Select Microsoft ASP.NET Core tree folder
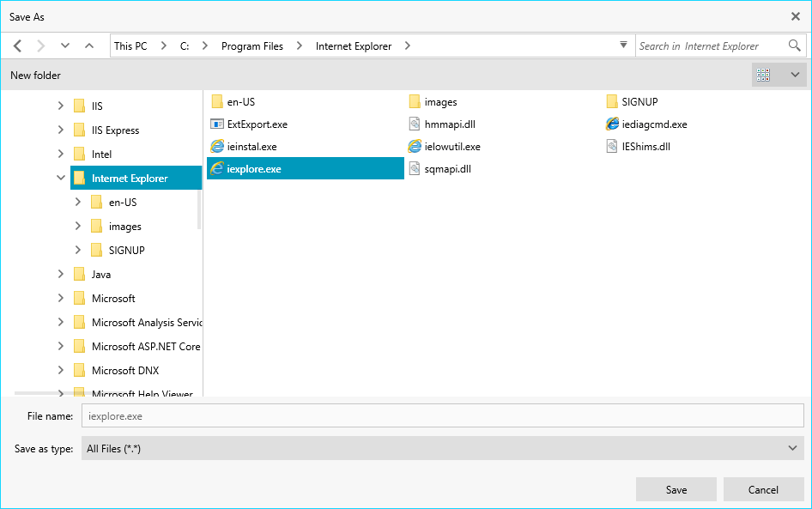The height and width of the screenshot is (509, 812). [146, 347]
